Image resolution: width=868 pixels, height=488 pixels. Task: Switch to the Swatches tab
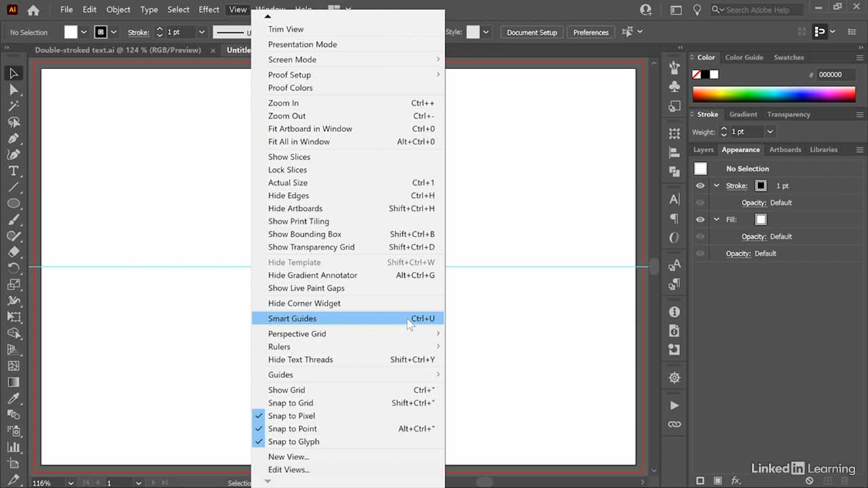(789, 58)
